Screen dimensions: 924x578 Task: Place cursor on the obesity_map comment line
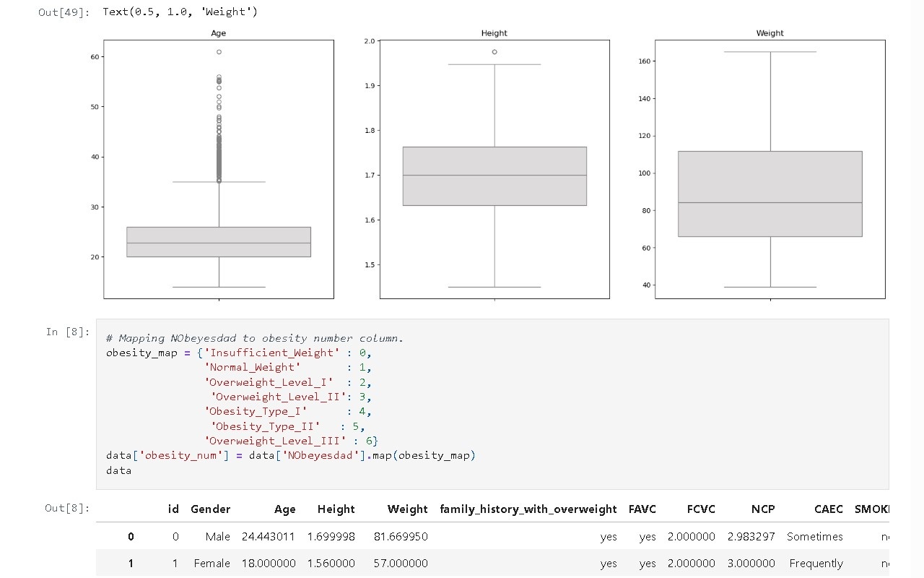254,338
